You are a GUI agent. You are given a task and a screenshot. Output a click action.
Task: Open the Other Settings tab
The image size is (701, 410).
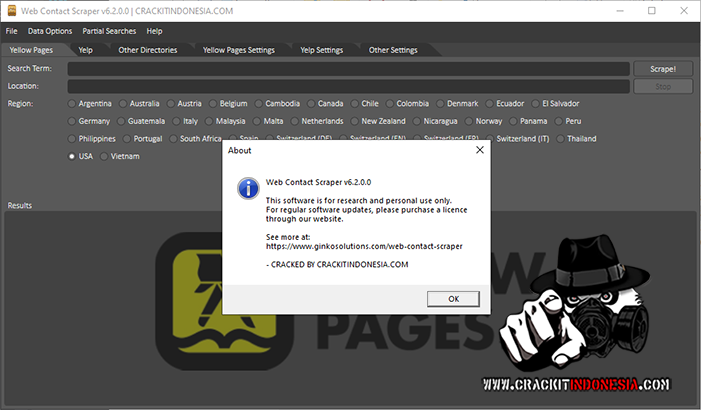[393, 49]
